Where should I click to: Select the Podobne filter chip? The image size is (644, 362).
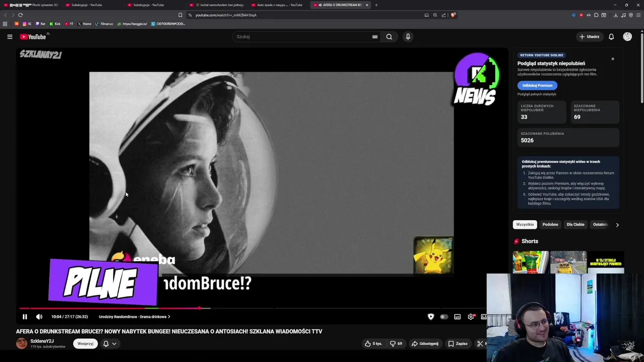550,224
